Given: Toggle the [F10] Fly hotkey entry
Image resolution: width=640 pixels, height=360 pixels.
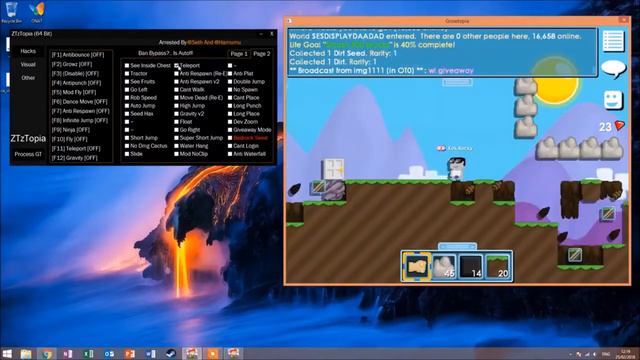Looking at the screenshot, I should coord(69,139).
